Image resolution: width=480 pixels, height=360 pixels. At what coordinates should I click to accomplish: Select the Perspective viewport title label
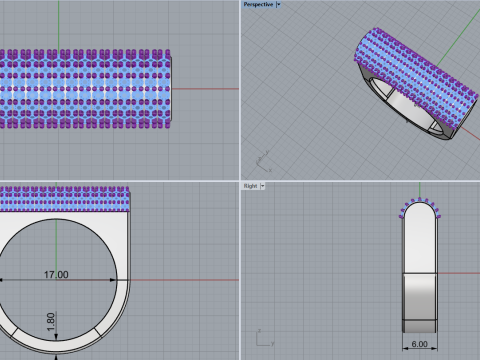tap(258, 4)
